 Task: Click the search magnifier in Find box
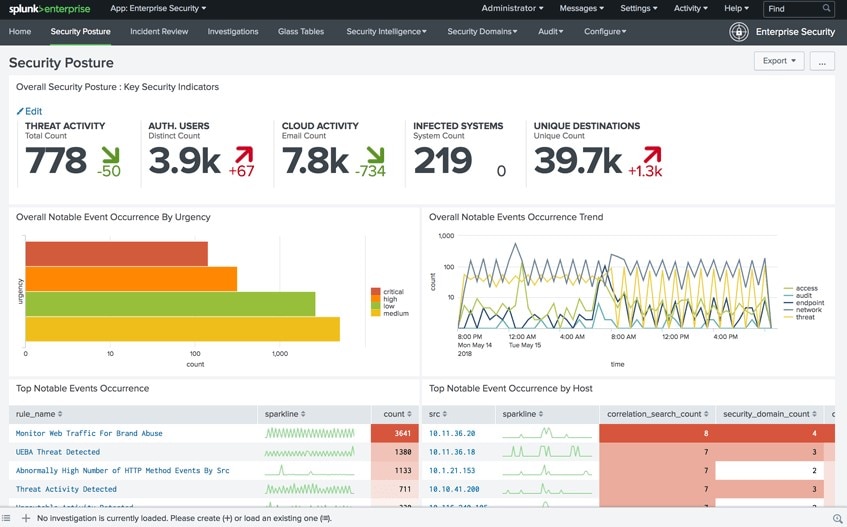(826, 8)
